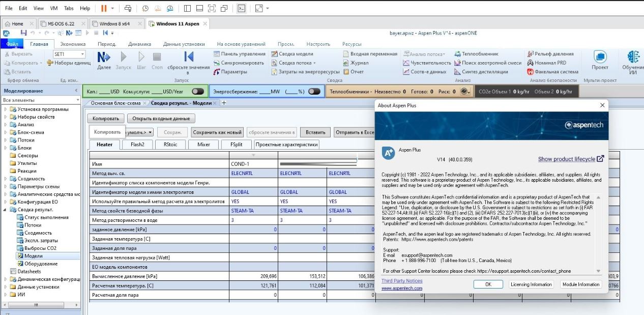Click the Далее (Next) arrow icon
Viewport: 644px width, 315px height.
104,57
